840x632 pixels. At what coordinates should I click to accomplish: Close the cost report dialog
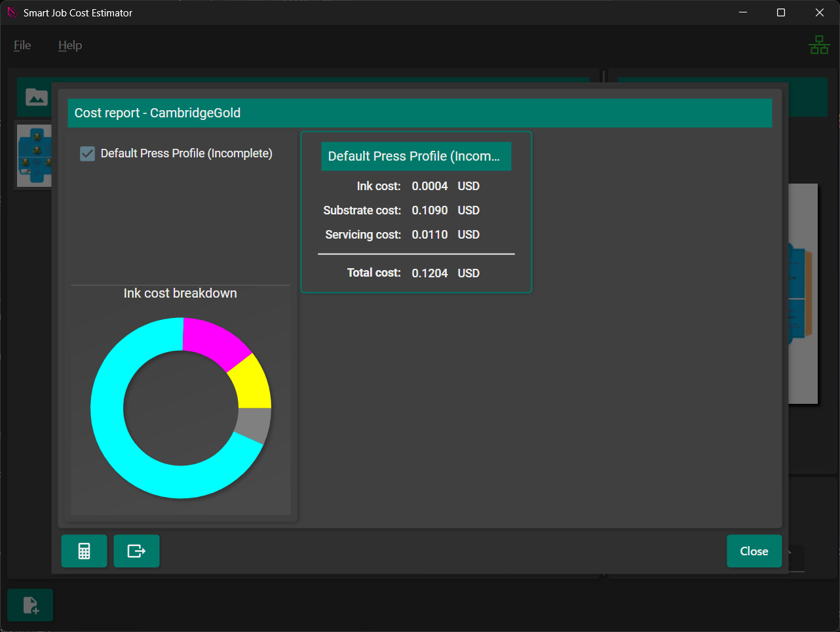point(754,551)
